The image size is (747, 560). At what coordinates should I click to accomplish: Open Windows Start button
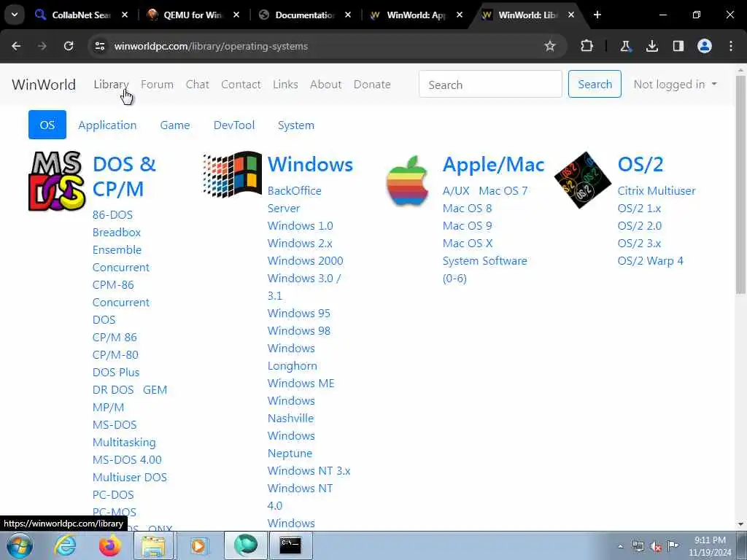(x=19, y=545)
